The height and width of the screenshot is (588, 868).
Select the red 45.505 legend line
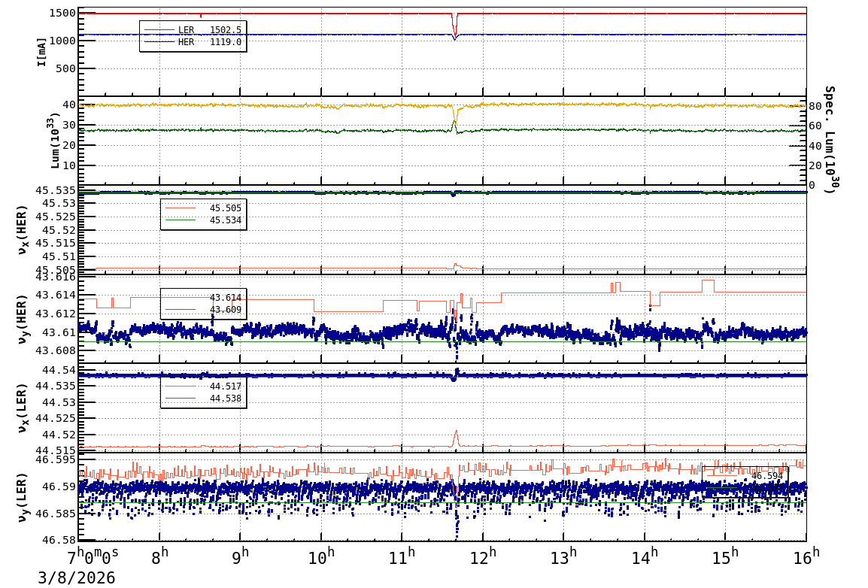click(x=180, y=208)
